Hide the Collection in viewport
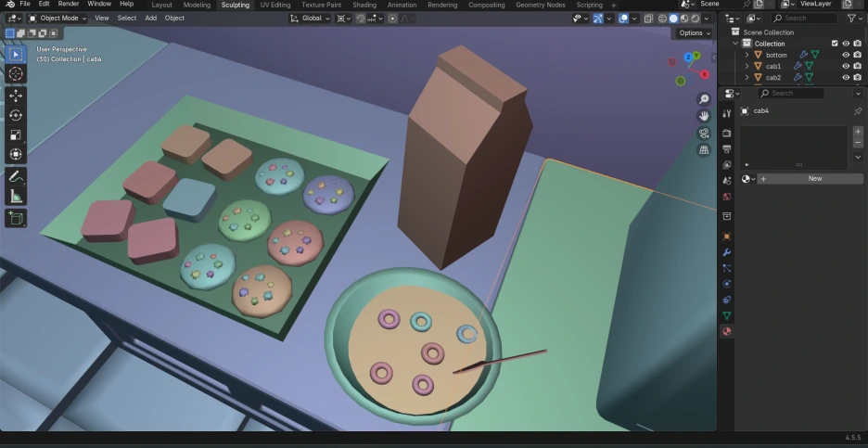This screenshot has height=448, width=868. tap(846, 44)
